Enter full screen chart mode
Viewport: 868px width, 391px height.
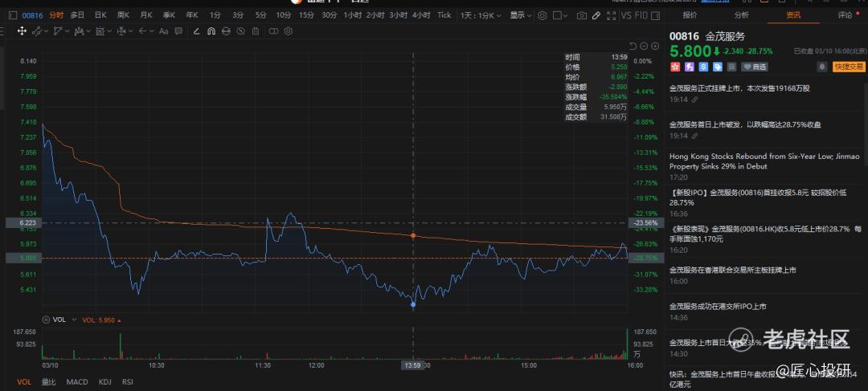coord(612,15)
